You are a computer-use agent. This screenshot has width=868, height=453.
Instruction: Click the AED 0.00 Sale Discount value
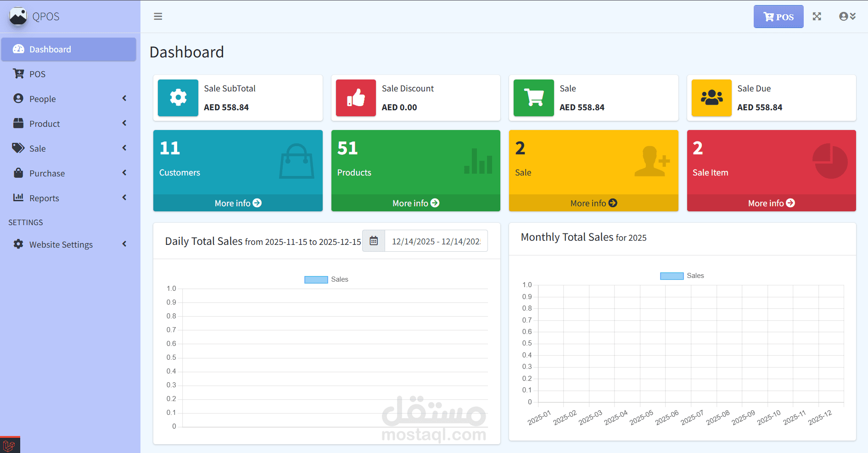click(x=399, y=108)
